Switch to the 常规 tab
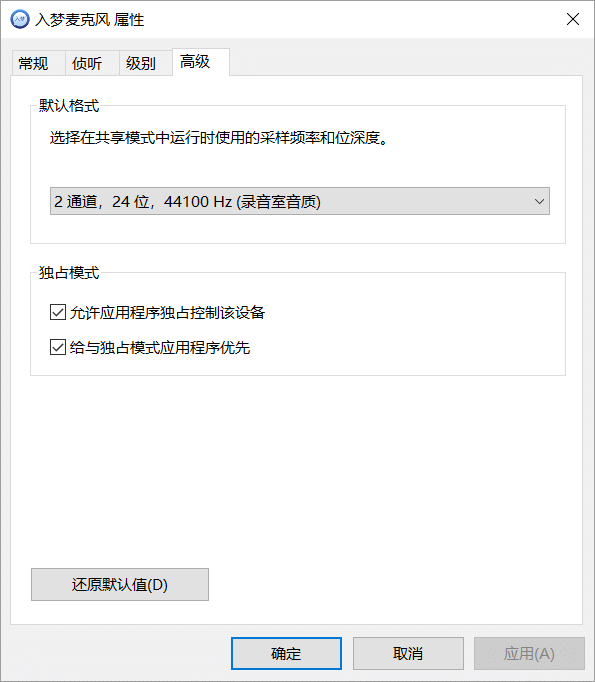 33,64
